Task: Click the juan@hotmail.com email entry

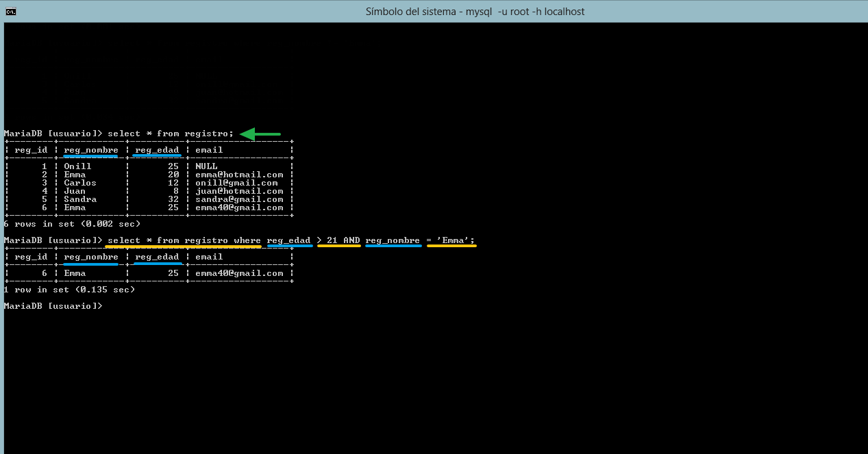Action: point(239,191)
